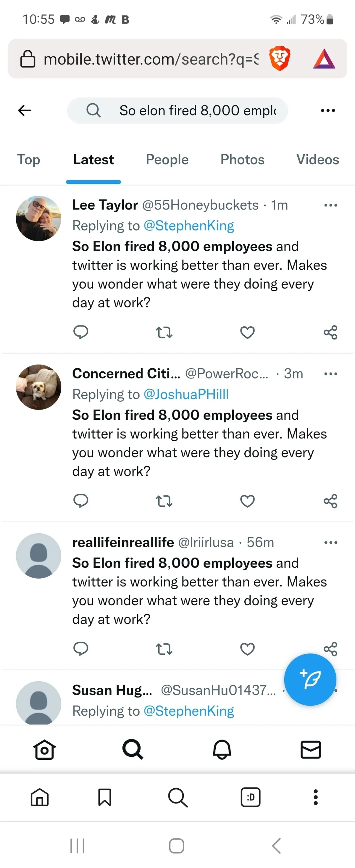This screenshot has height=868, width=355.
Task: Open Lee Taylor's profile picture
Action: coord(38,218)
